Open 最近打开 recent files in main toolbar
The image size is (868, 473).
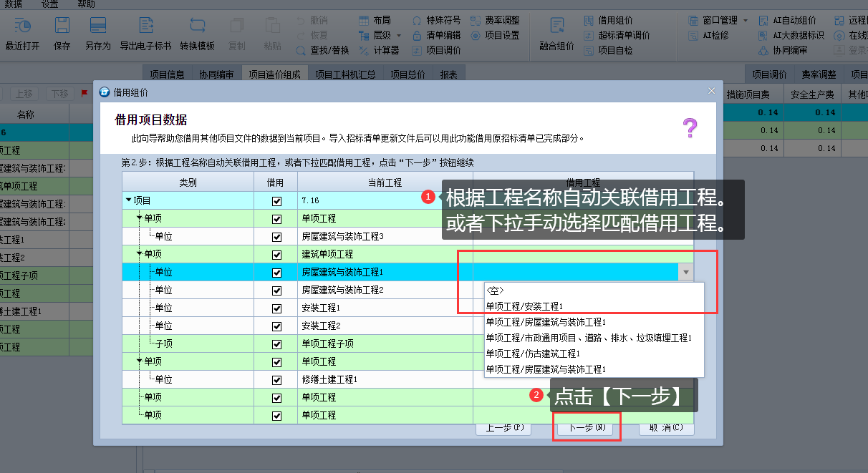click(23, 33)
